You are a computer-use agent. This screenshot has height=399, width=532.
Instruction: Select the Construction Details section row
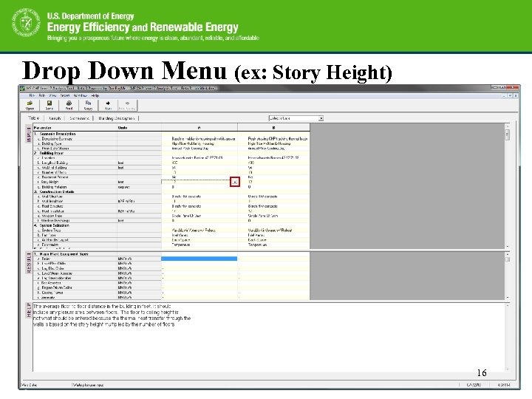coord(75,191)
